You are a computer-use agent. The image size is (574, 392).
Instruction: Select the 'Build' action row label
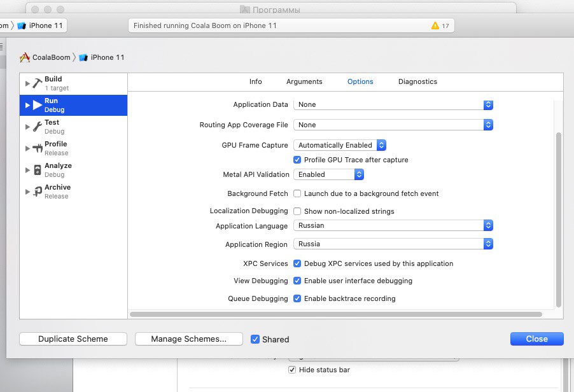point(53,79)
